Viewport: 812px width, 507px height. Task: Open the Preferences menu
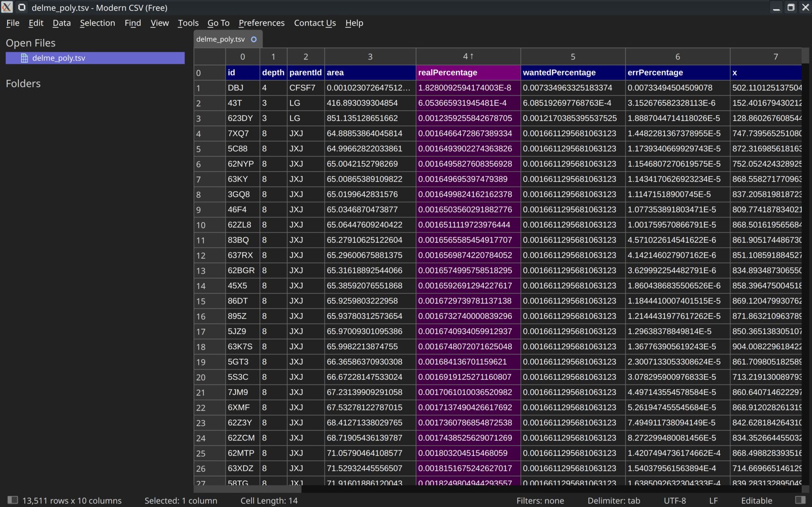coord(262,23)
